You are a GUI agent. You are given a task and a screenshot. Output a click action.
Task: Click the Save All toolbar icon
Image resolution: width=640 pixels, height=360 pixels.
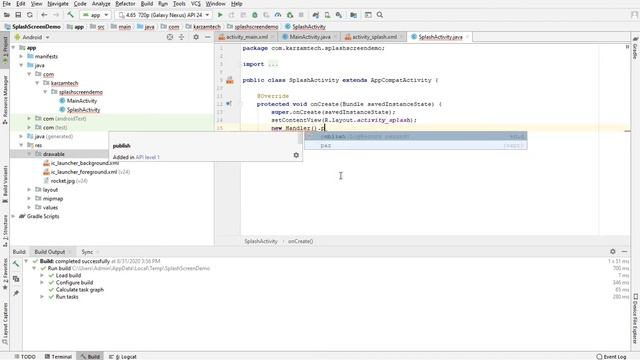pos(18,15)
